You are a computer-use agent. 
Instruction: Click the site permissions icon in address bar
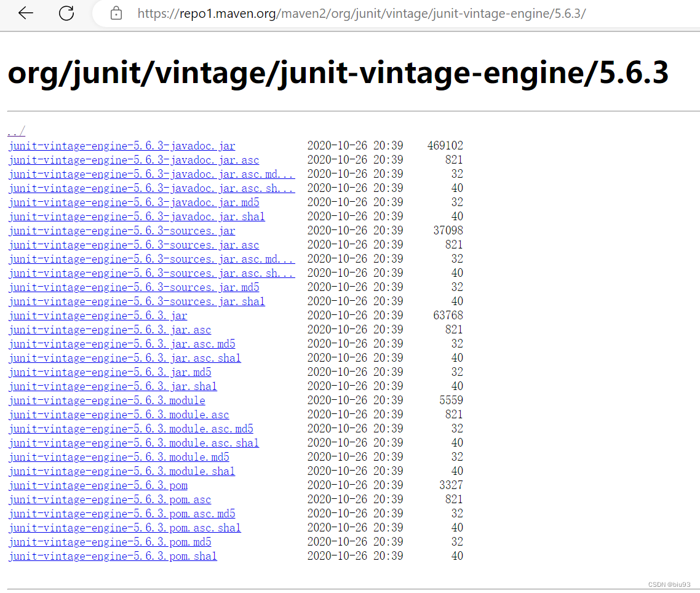point(116,14)
